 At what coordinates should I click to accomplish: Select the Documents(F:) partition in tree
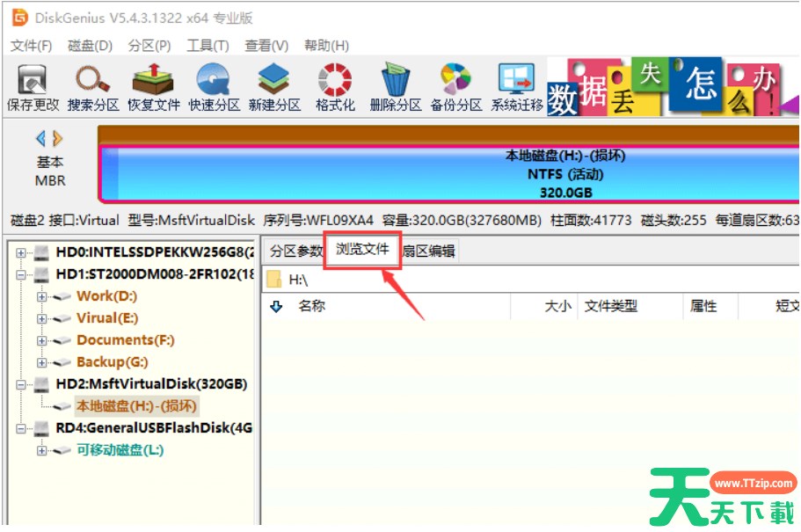click(x=125, y=340)
